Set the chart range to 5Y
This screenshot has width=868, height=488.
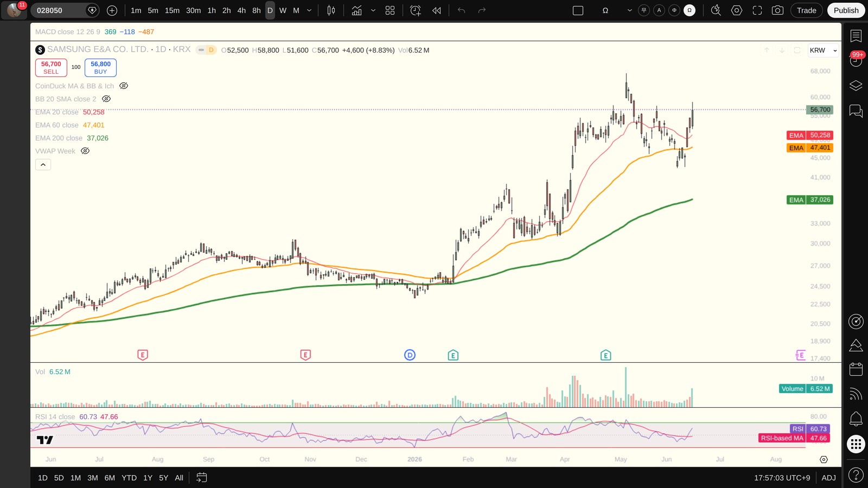point(163,478)
